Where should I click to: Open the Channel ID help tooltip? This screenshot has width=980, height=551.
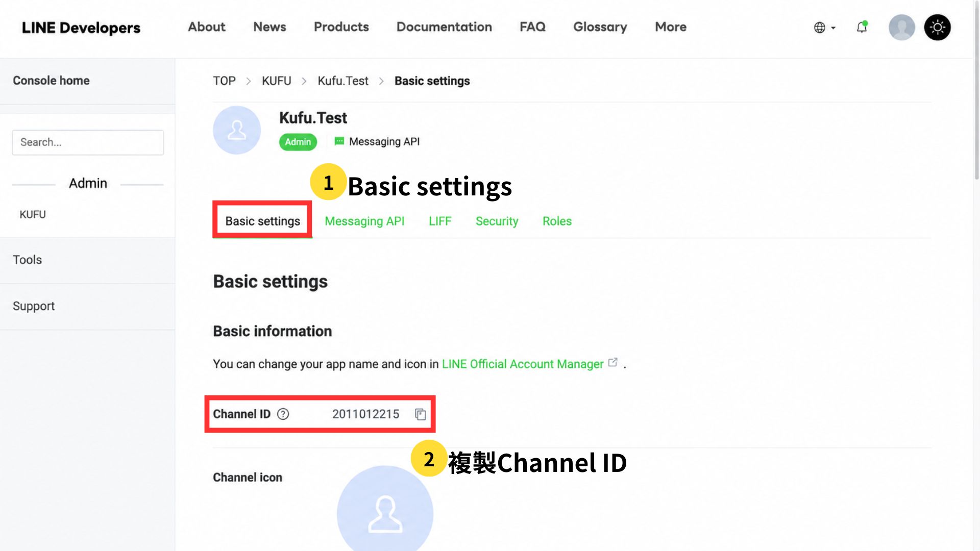(x=283, y=414)
